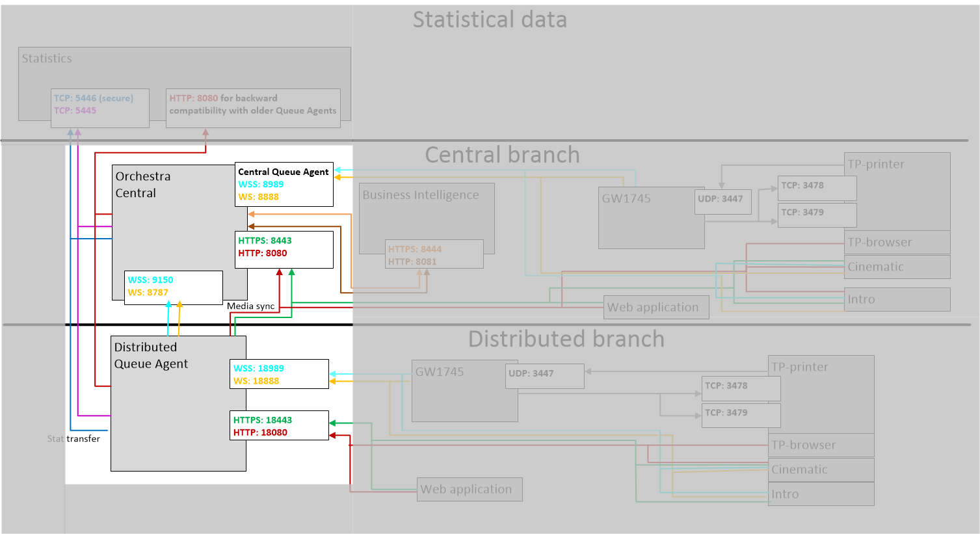This screenshot has height=534, width=980.
Task: Select the Central branch UDP: 3447 box
Action: pos(723,200)
